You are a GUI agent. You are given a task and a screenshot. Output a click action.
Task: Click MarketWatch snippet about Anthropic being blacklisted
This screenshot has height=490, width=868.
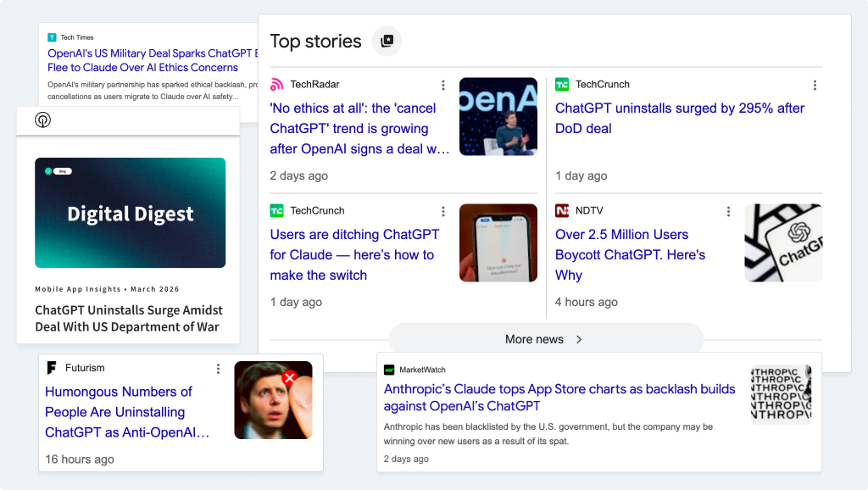click(548, 434)
